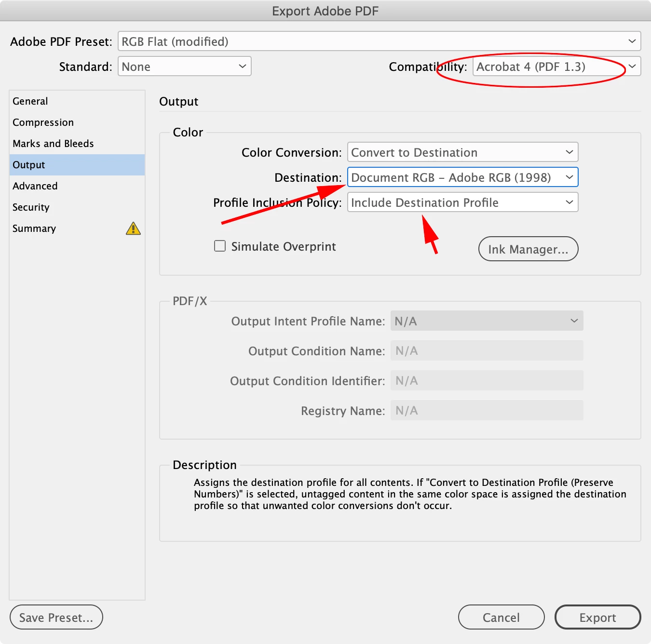Click the Output Condition Name field
This screenshot has width=651, height=644.
487,350
